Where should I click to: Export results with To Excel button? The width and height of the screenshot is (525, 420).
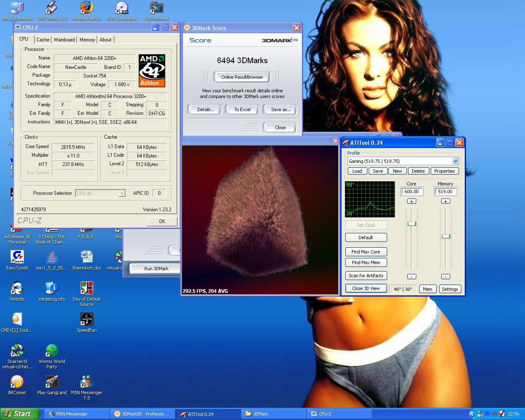pyautogui.click(x=242, y=110)
